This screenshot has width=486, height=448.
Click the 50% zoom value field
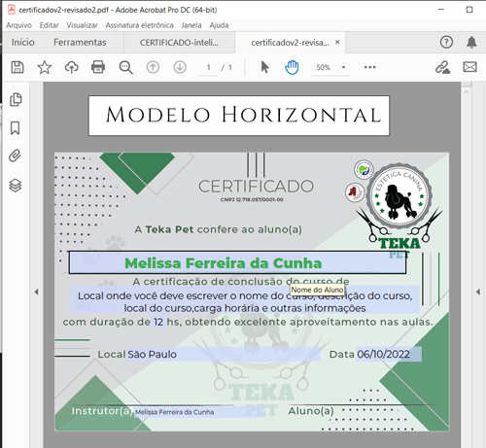(323, 67)
